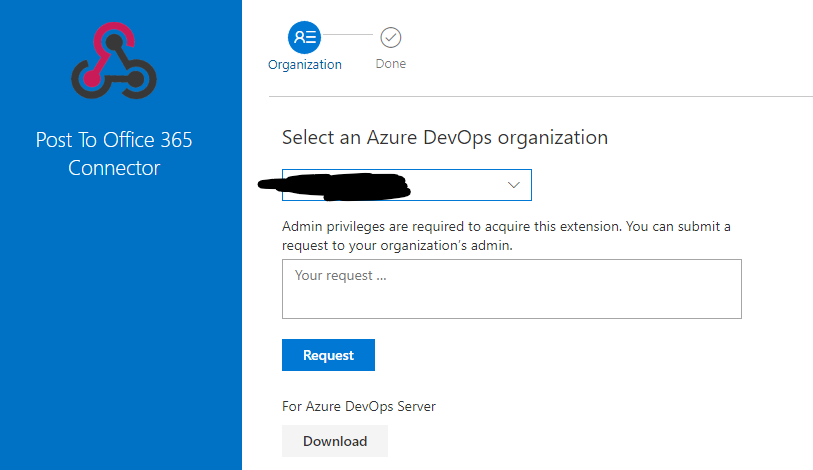The image size is (813, 470).
Task: Click the "request to your organization's admin" text line
Action: pyautogui.click(x=397, y=245)
